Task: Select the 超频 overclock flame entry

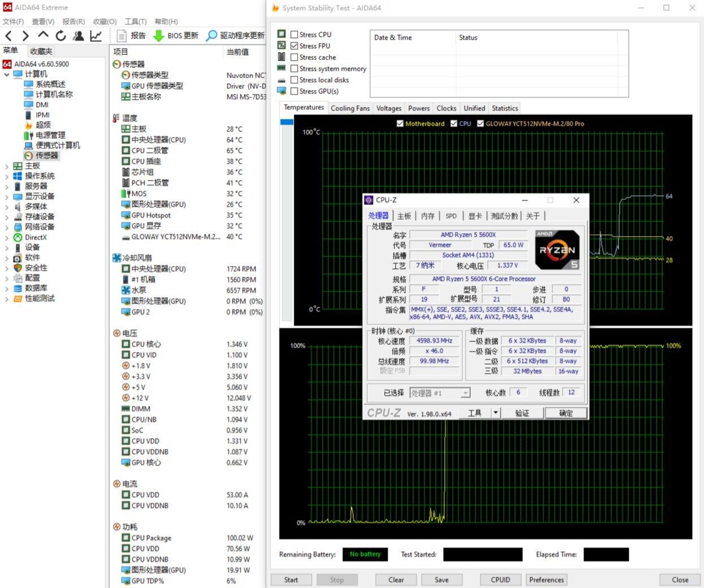Action: pyautogui.click(x=37, y=125)
